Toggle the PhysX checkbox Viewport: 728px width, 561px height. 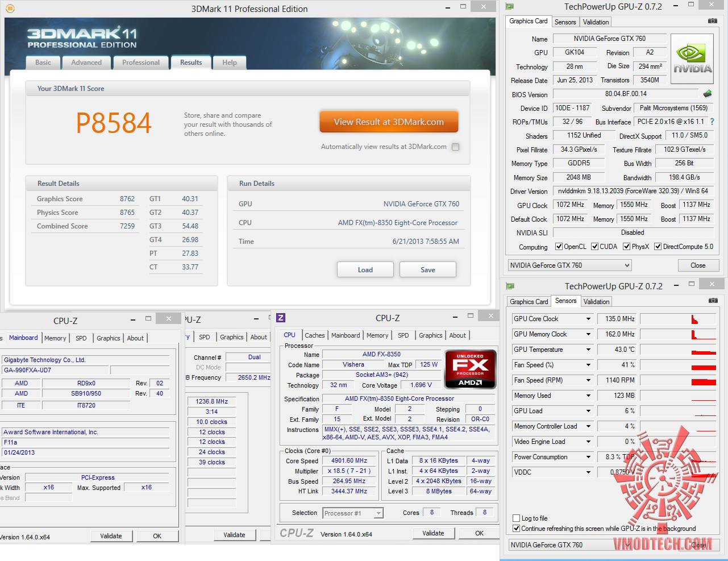[x=626, y=247]
